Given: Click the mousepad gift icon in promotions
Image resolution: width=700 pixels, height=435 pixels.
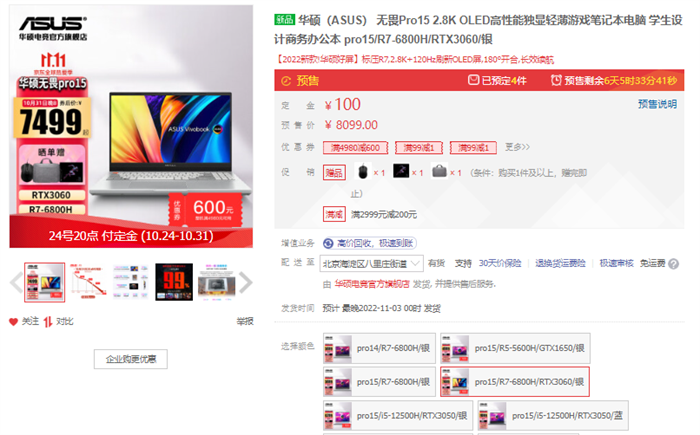Looking at the screenshot, I should [x=401, y=171].
